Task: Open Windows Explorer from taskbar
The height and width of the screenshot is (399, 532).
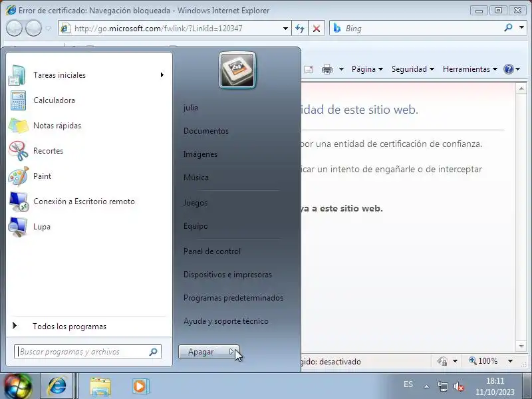Action: coord(100,386)
